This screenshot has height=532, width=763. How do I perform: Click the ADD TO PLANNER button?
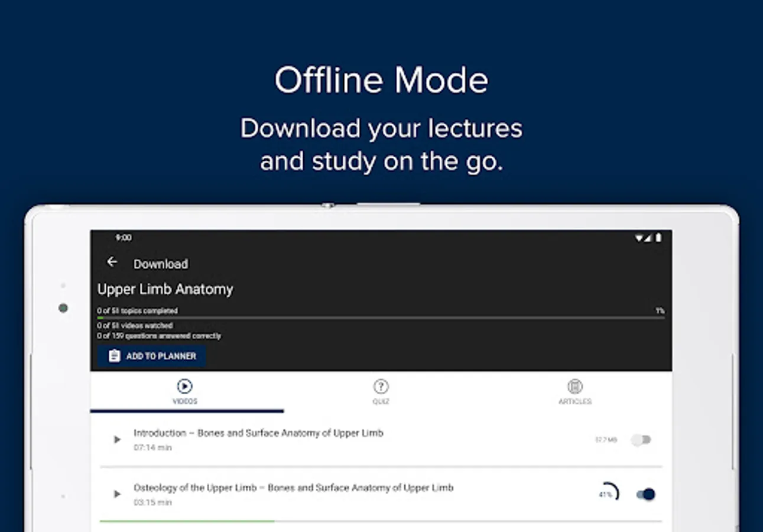152,356
